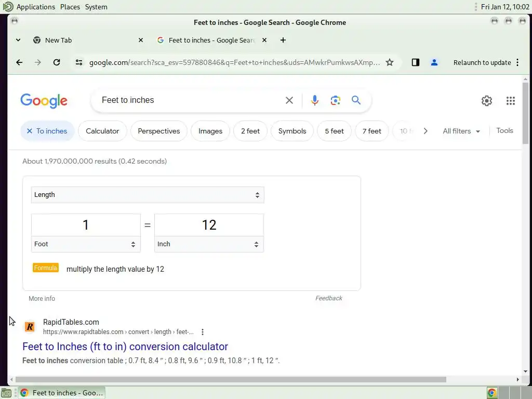Screen dimensions: 532x399
Task: Click the RapidTables.com site name
Action: pos(71,322)
